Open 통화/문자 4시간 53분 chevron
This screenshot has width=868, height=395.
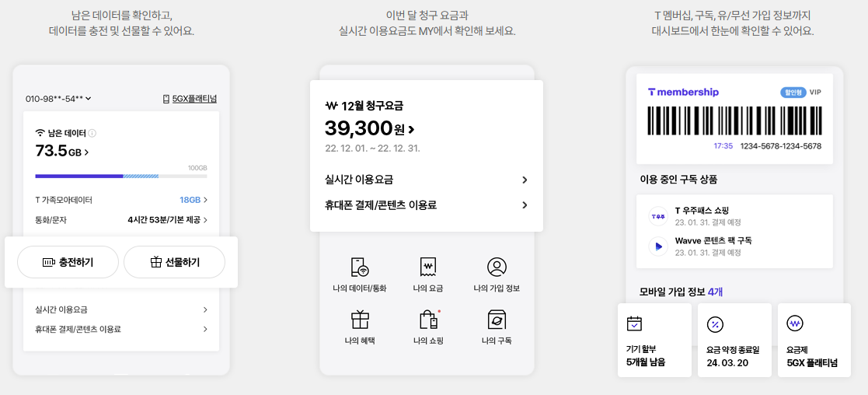205,220
